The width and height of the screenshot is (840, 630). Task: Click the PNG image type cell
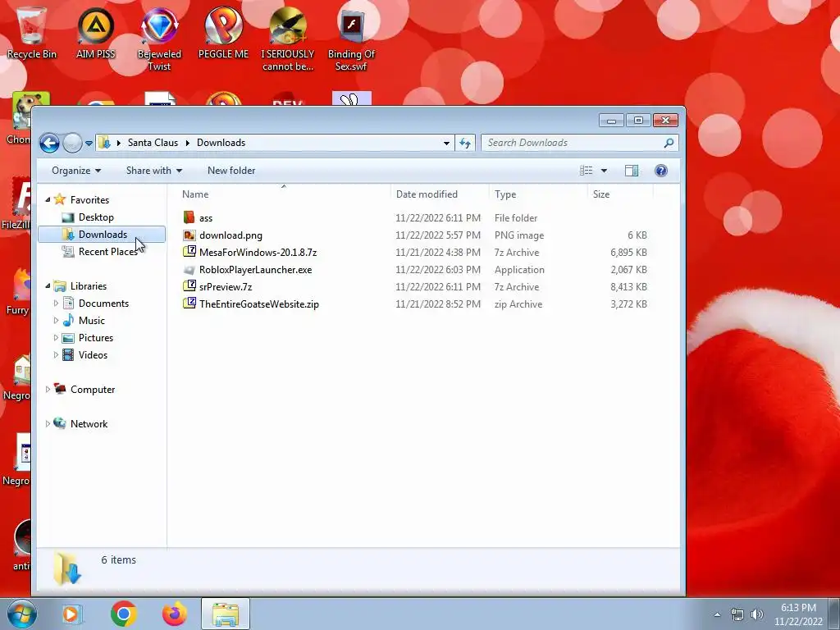pyautogui.click(x=518, y=235)
